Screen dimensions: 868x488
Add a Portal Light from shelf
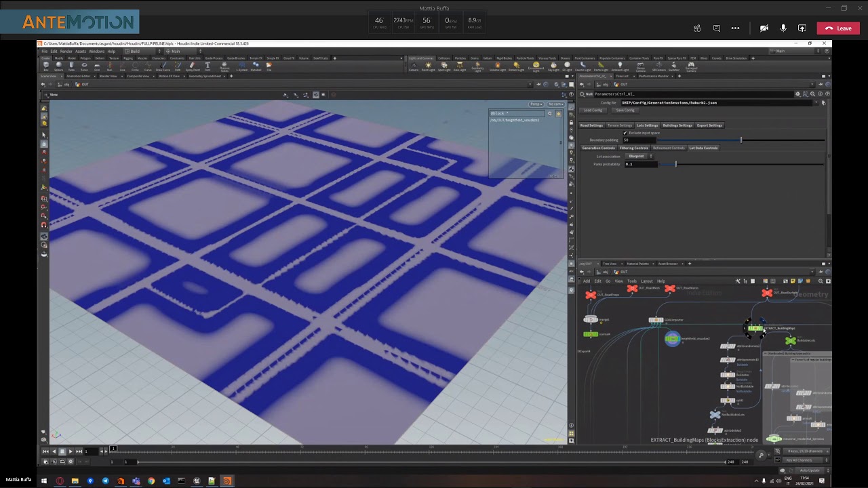point(601,66)
